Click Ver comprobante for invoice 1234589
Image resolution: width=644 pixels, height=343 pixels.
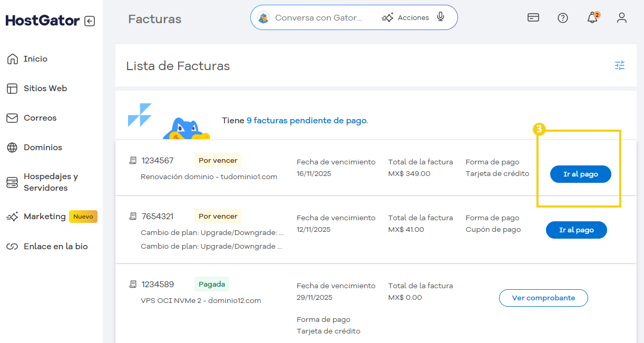pyautogui.click(x=543, y=298)
